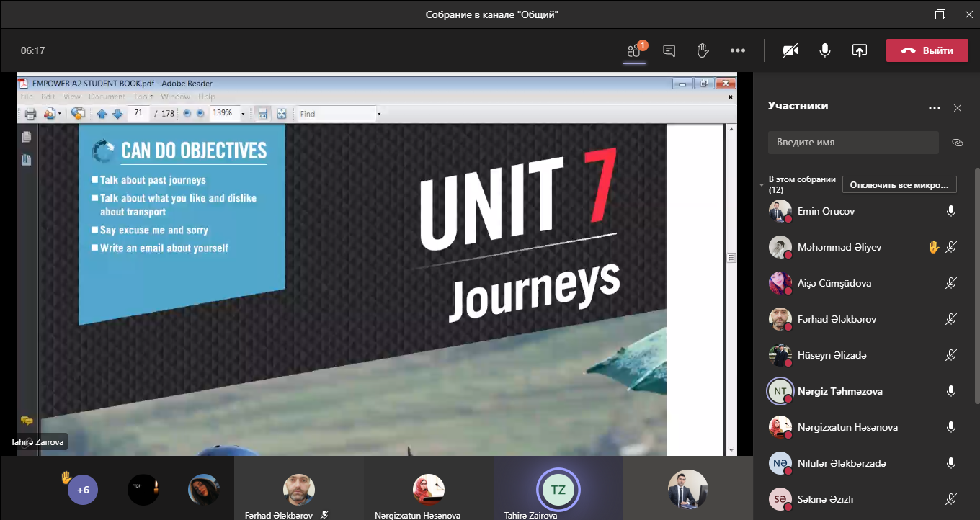Click Nərgiz Təhməzova's NT avatar
The width and height of the screenshot is (980, 520).
[x=780, y=391]
